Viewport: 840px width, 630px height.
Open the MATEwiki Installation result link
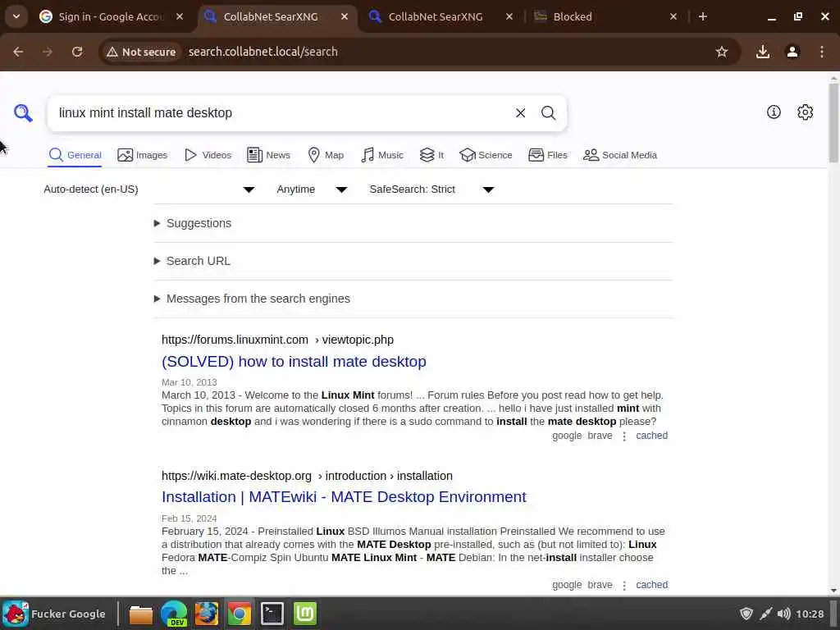click(x=344, y=497)
